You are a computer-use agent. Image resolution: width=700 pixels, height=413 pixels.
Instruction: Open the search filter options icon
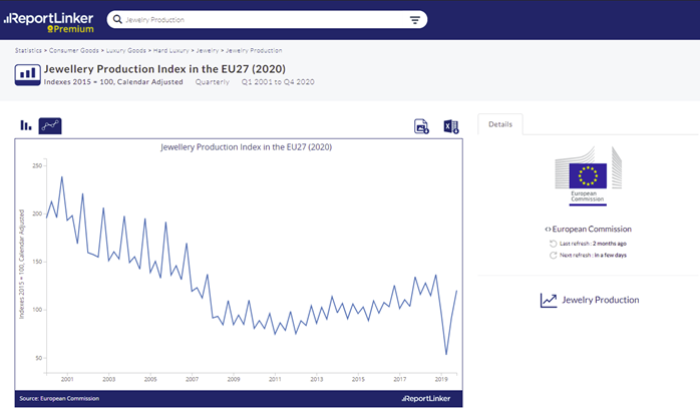pos(415,20)
